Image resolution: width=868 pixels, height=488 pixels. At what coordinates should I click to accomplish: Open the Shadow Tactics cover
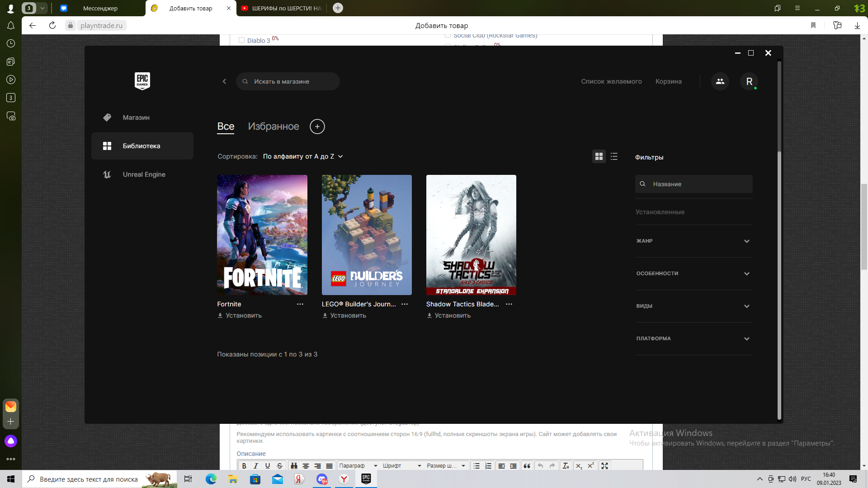click(471, 235)
